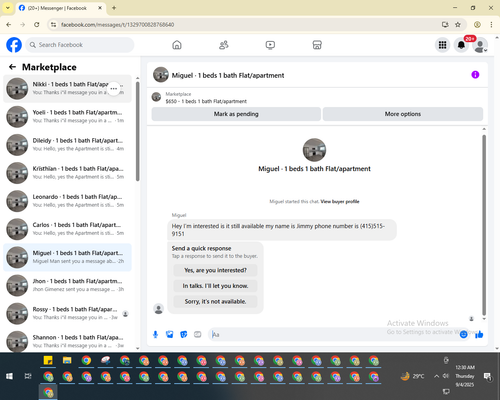500x400 pixels.
Task: Click More options button
Action: (403, 114)
